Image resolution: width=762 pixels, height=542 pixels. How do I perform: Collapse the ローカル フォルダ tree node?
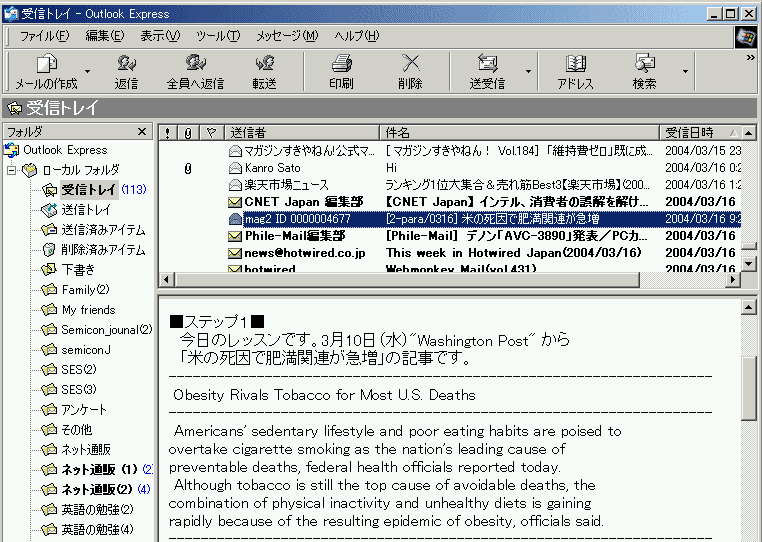pos(12,170)
